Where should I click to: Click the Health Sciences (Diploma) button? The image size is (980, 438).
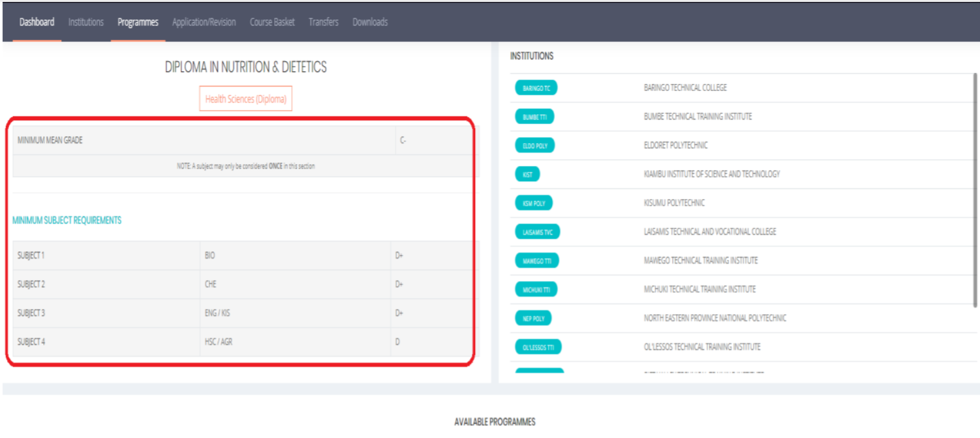click(x=245, y=99)
